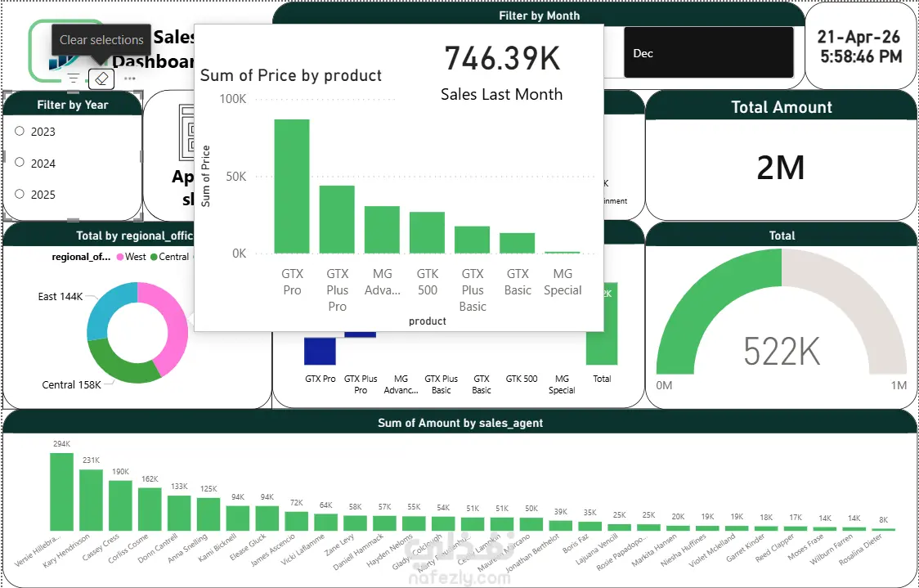This screenshot has height=588, width=919.
Task: Select the green Central donut segment
Action: [120, 367]
